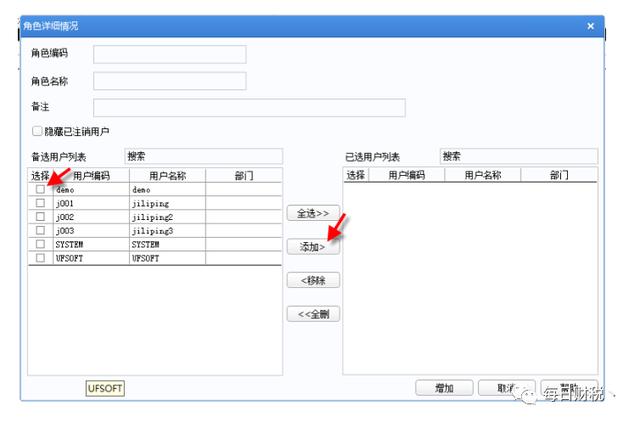Click the 全选>> button

click(313, 213)
